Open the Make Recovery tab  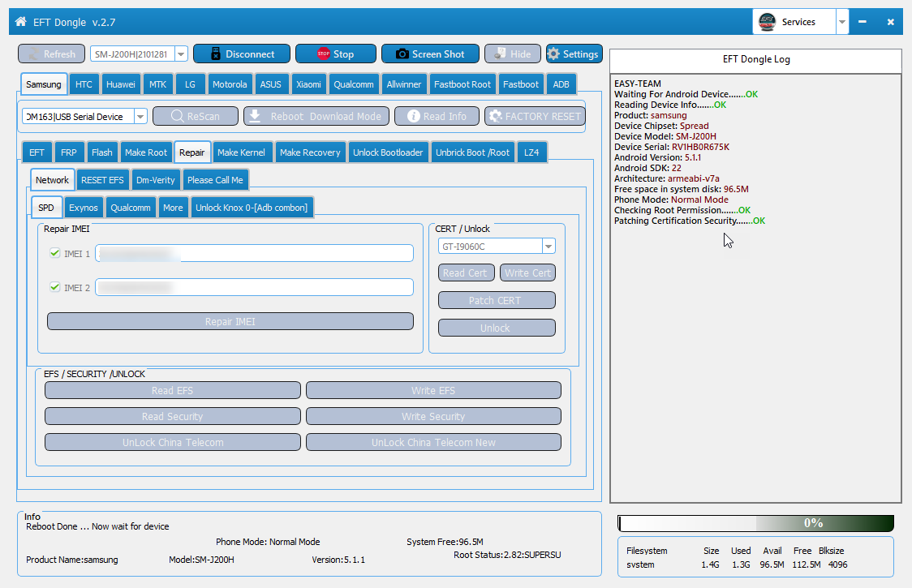tap(310, 152)
